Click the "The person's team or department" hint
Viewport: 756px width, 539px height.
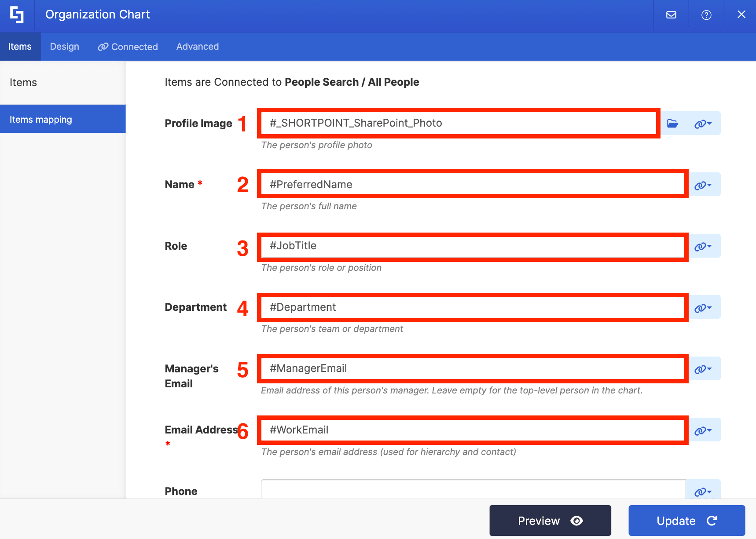point(332,329)
